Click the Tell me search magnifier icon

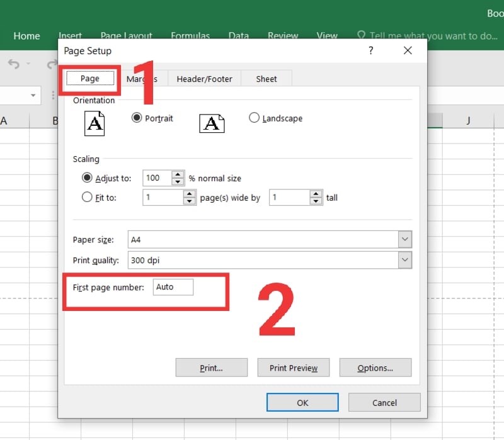click(x=361, y=36)
